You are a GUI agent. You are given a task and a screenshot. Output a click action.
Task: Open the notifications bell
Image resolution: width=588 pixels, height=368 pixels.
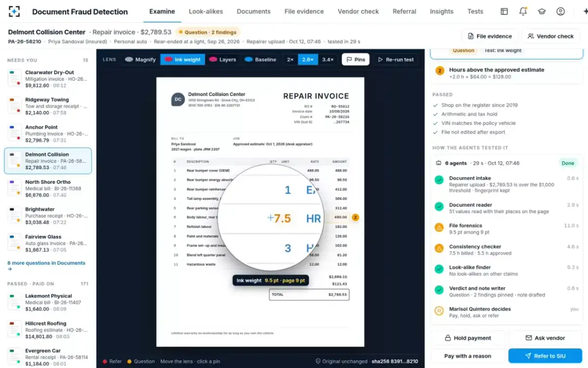click(523, 11)
